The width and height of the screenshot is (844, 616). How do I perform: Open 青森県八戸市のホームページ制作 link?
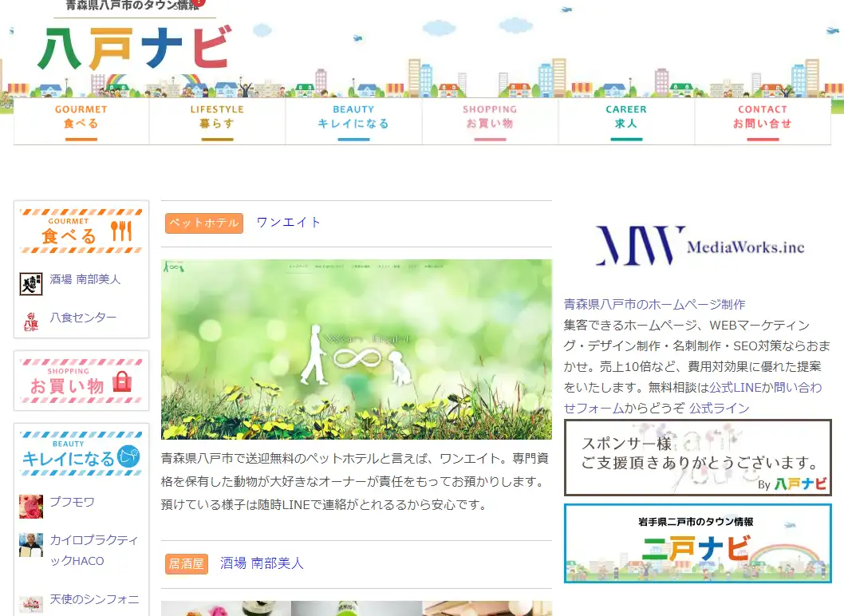654,304
